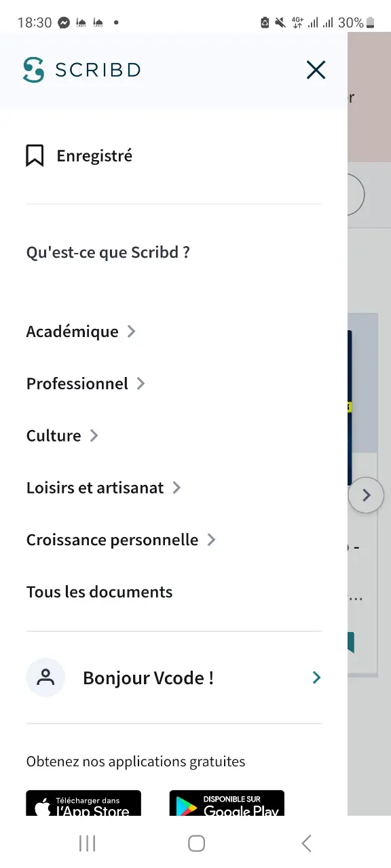Expand the Académique category chevron
391x868 pixels.
click(x=132, y=332)
